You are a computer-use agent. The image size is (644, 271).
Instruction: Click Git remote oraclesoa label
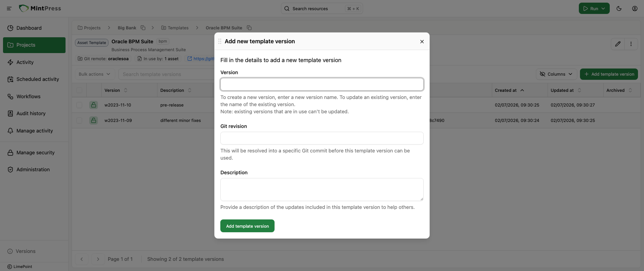[103, 59]
